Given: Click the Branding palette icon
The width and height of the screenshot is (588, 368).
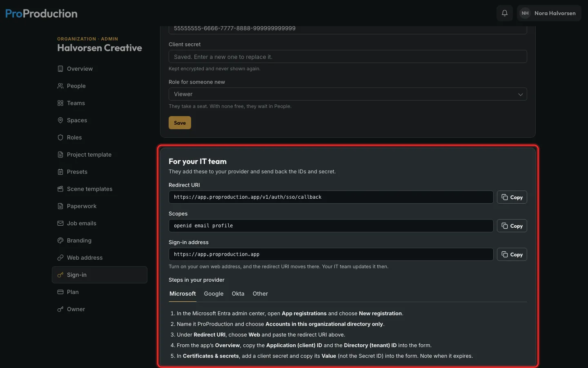Looking at the screenshot, I should click(60, 240).
